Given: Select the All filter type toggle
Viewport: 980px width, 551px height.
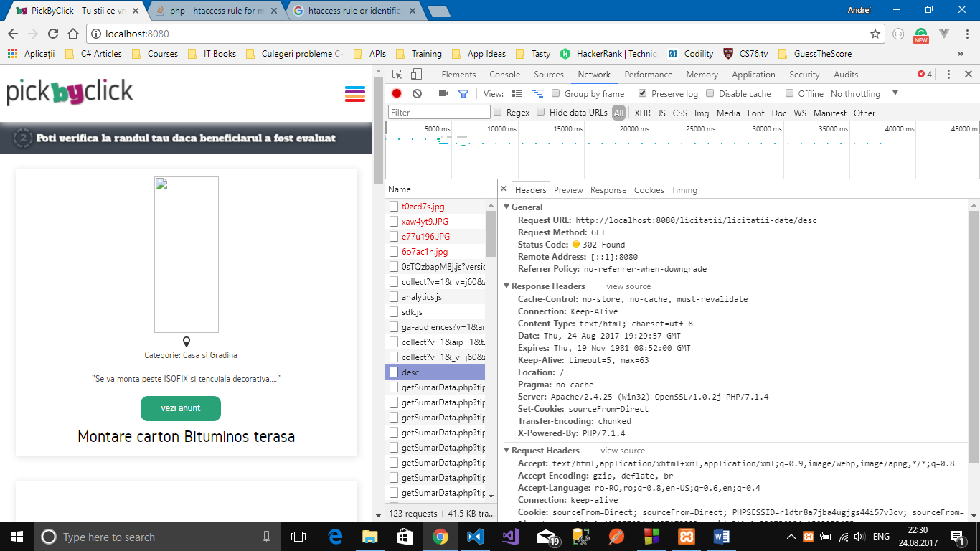Looking at the screenshot, I should (x=618, y=113).
